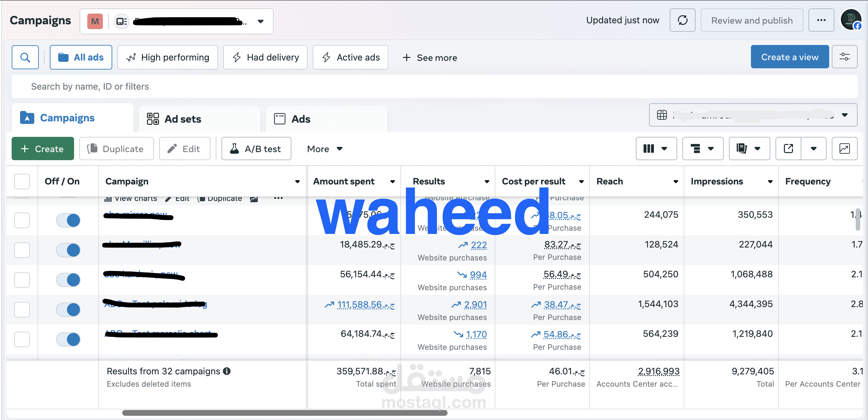Expand the Amount spent column menu

point(392,182)
